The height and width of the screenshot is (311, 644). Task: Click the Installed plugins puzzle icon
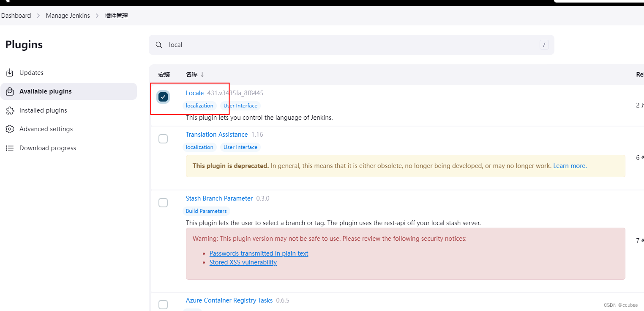[10, 110]
